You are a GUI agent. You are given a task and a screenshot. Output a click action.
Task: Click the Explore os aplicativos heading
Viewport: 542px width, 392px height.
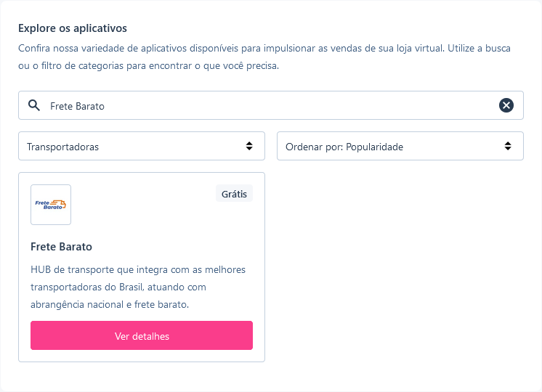pos(73,28)
